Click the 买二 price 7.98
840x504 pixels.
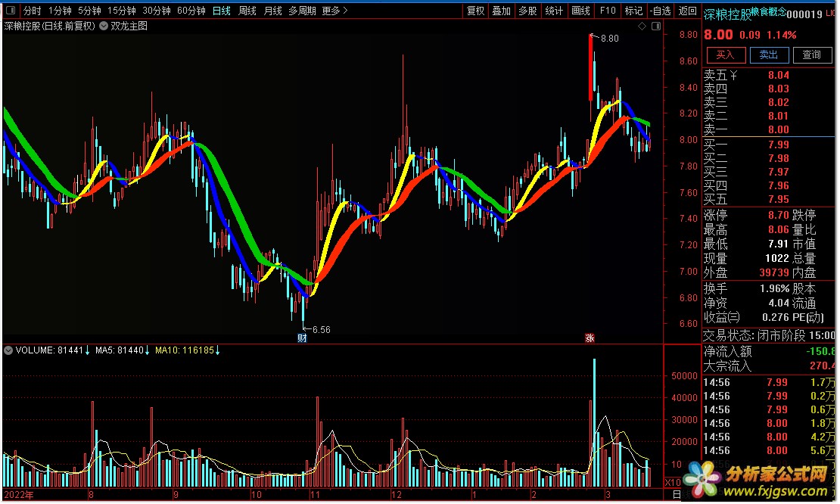click(x=779, y=158)
